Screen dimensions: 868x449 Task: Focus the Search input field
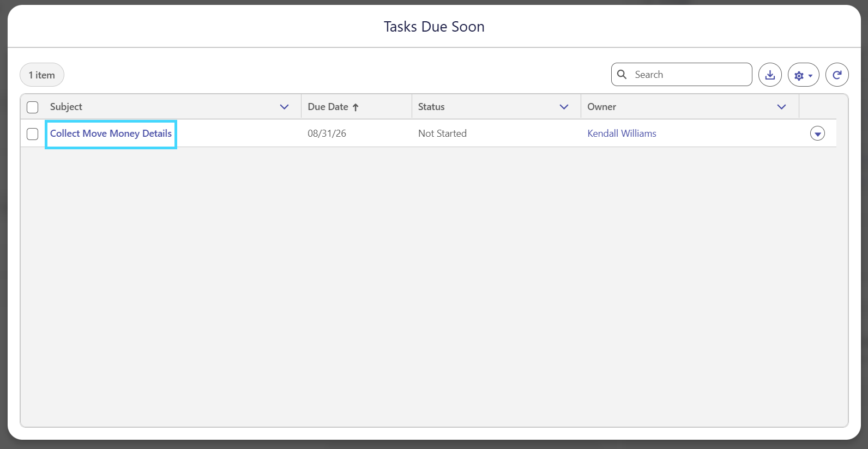(x=682, y=75)
